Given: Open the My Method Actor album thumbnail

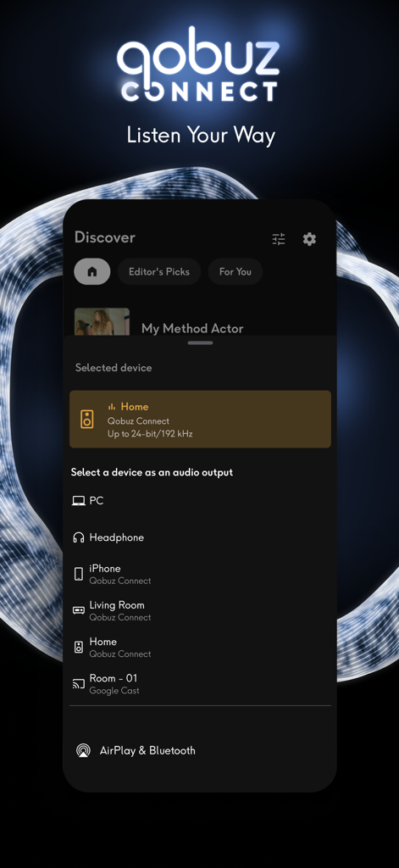Looking at the screenshot, I should pyautogui.click(x=102, y=322).
